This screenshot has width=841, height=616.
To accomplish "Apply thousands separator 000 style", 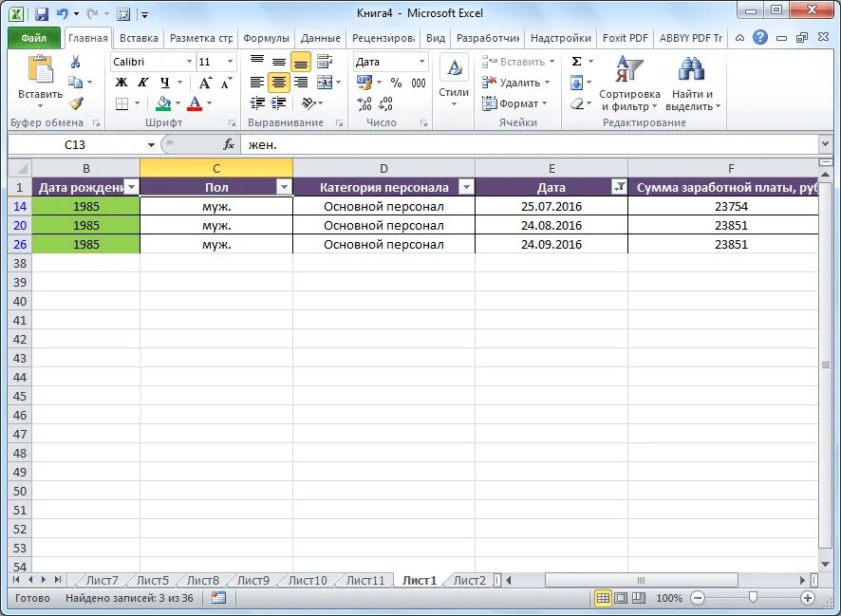I will 419,83.
